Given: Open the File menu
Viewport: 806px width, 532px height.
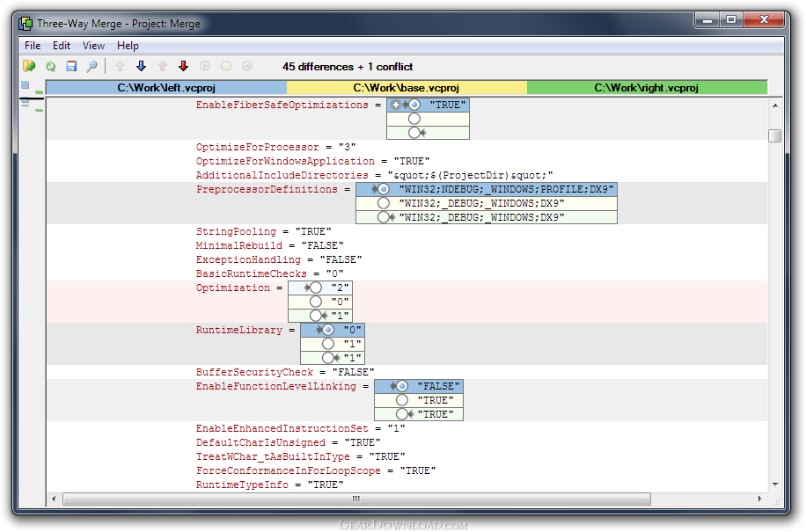Looking at the screenshot, I should point(33,46).
